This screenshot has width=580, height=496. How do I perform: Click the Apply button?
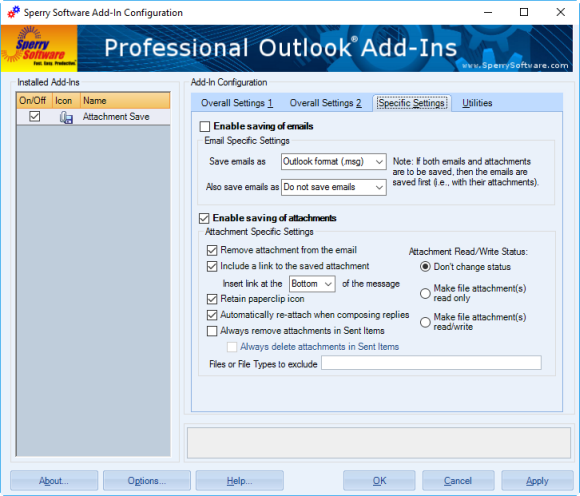537,480
